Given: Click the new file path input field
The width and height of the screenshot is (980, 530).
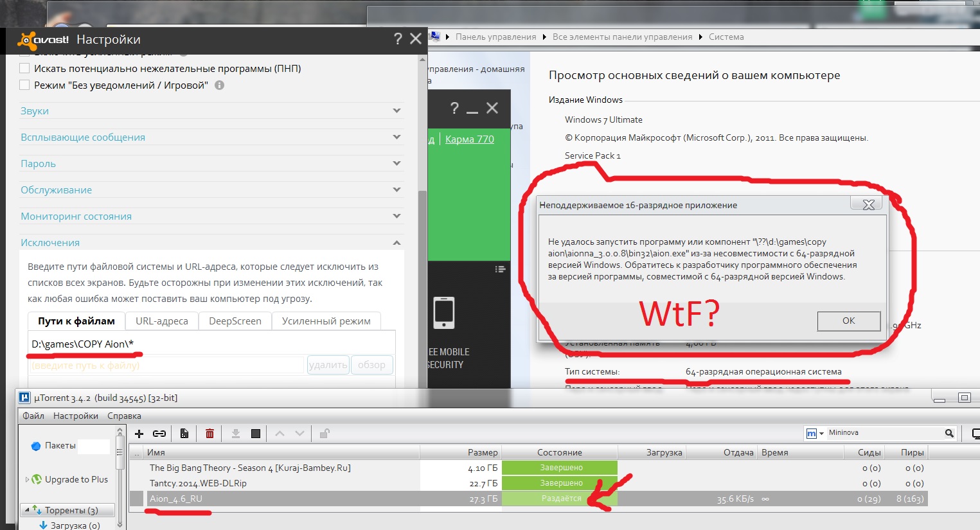Looking at the screenshot, I should [167, 365].
